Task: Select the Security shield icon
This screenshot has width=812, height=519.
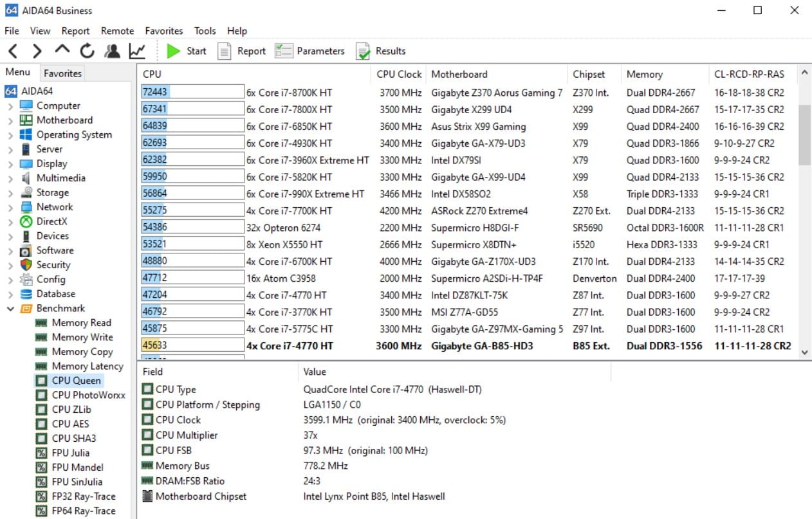Action: click(x=26, y=265)
